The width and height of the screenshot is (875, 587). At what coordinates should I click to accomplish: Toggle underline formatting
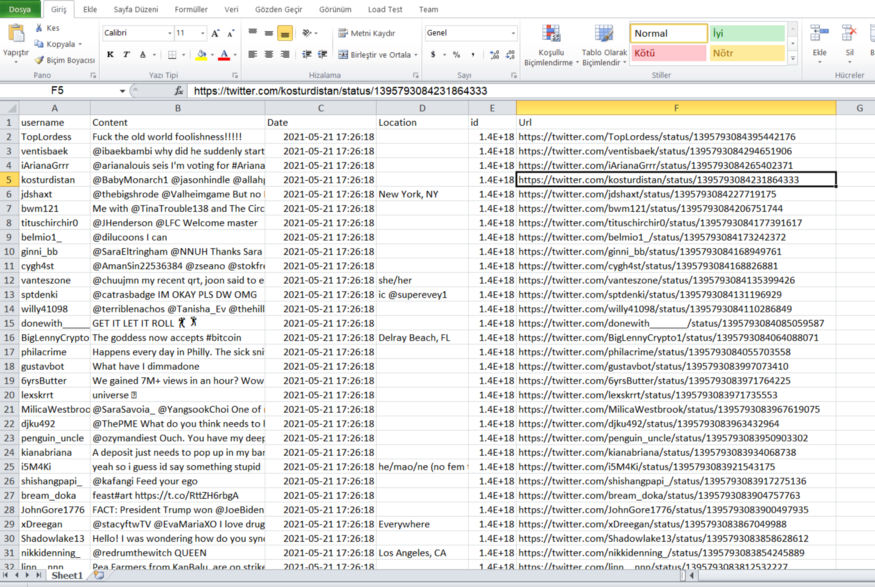coord(141,54)
